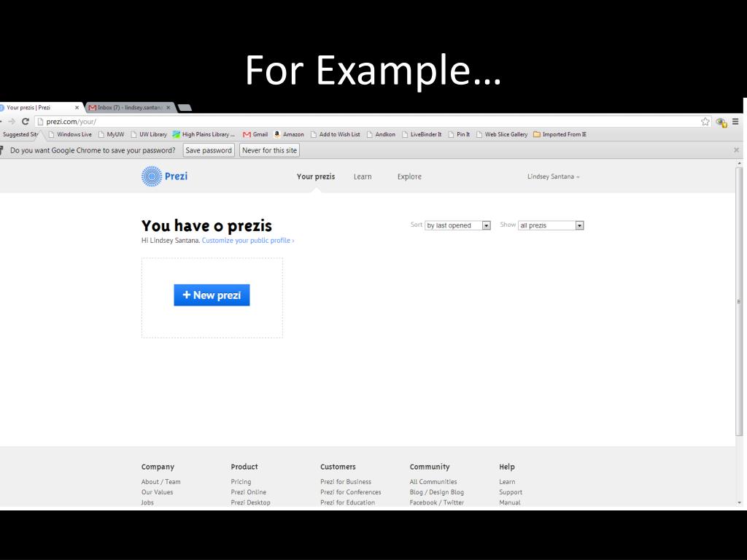Open the Windows Live bookmark

(70, 134)
